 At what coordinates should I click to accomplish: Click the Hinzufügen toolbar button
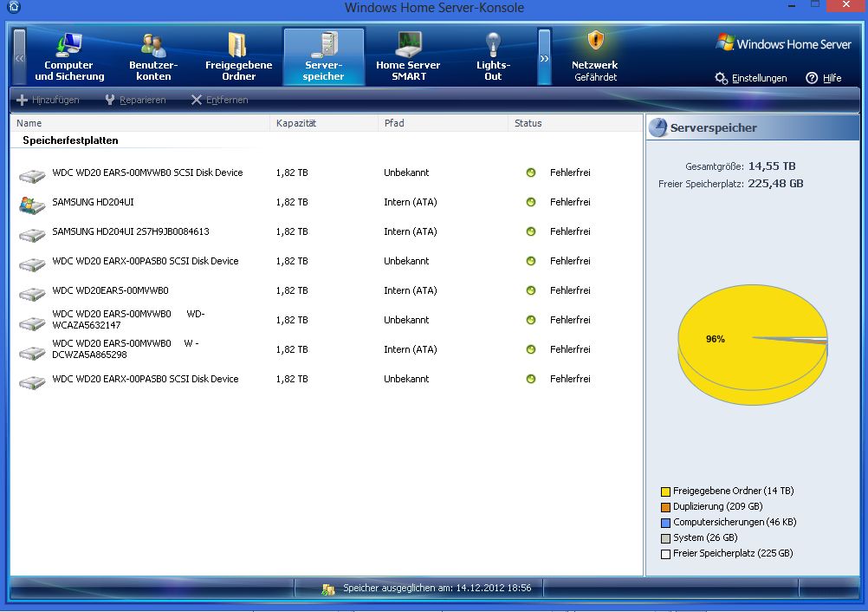(49, 100)
